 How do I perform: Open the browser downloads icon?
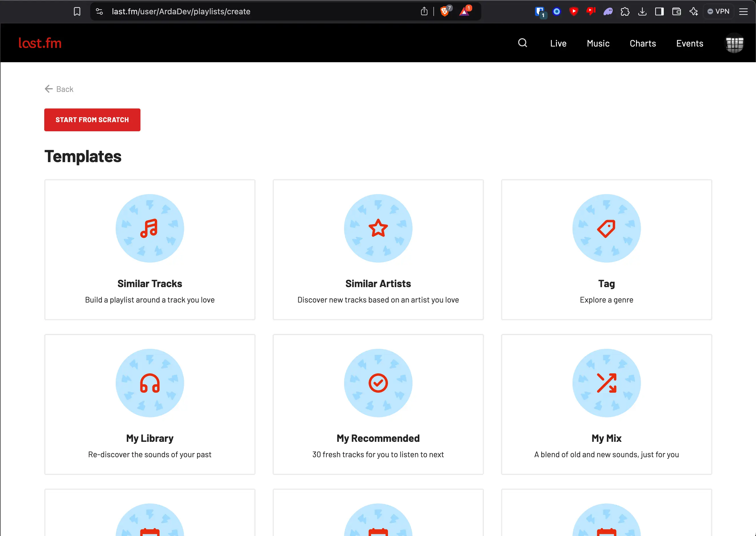tap(642, 11)
